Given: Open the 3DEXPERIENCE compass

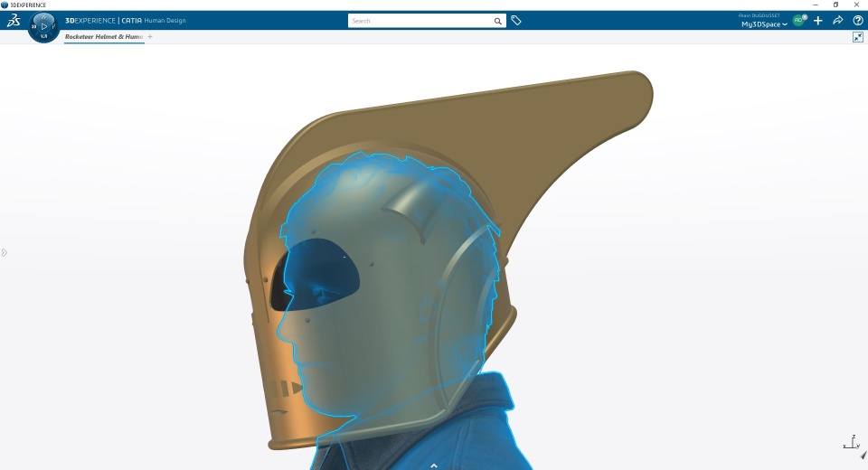Looking at the screenshot, I should click(43, 26).
